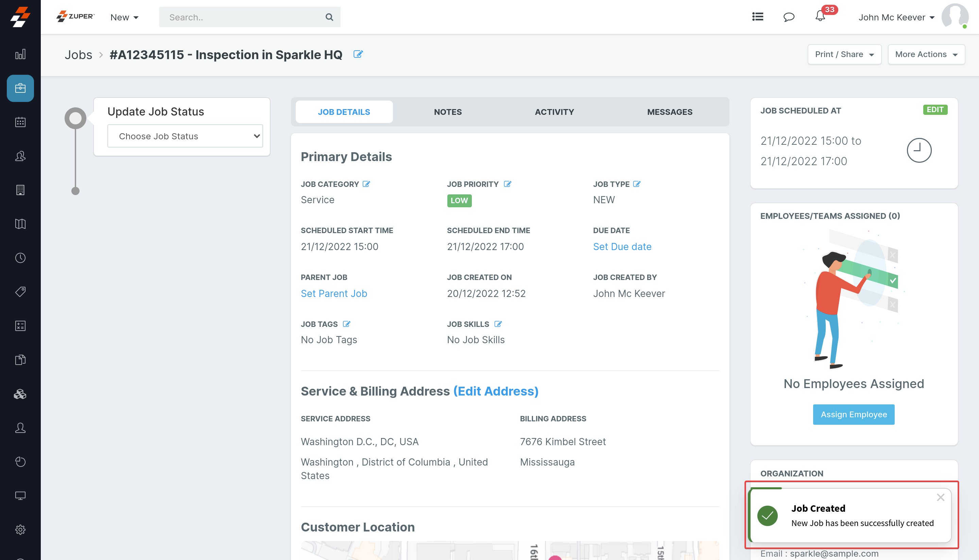Click the Assign Employee button
Screen dimensions: 979x560
[x=853, y=414]
